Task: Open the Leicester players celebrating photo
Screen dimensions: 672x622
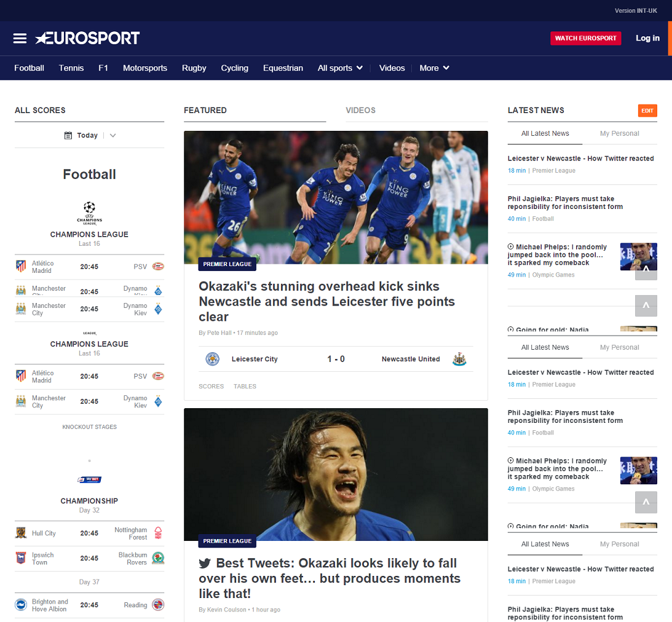Action: pyautogui.click(x=336, y=197)
